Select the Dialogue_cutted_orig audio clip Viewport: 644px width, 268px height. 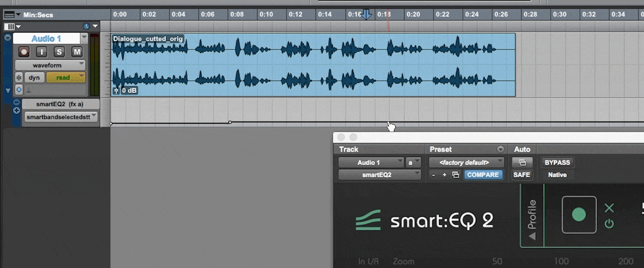tap(313, 65)
